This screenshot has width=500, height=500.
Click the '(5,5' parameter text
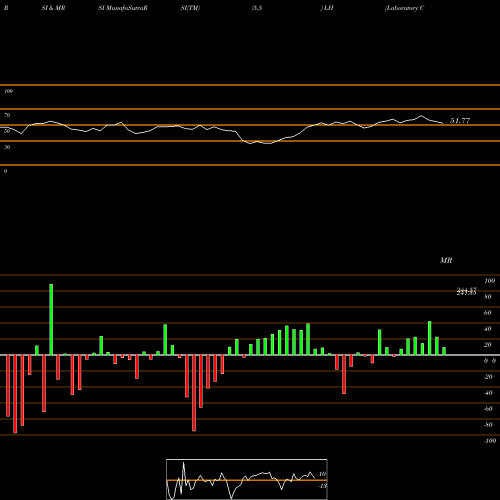point(256,8)
